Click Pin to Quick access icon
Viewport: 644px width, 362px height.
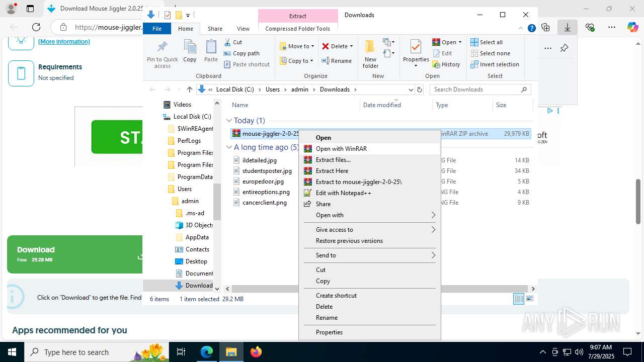coord(162,54)
